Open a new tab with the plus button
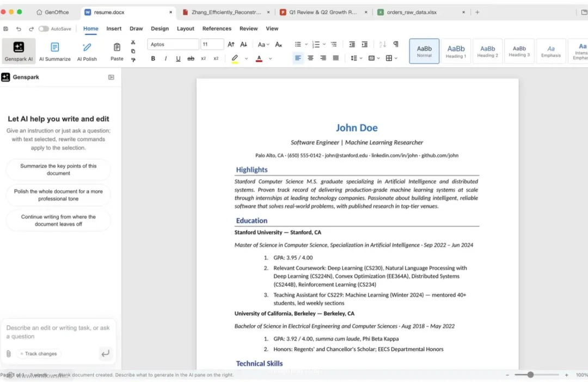588x382 pixels. click(x=477, y=12)
